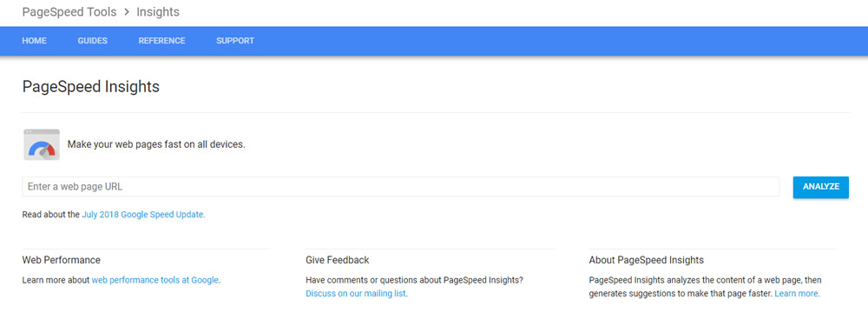Switch to the REFERENCE navigation tab
Image resolution: width=868 pixels, height=326 pixels.
161,41
